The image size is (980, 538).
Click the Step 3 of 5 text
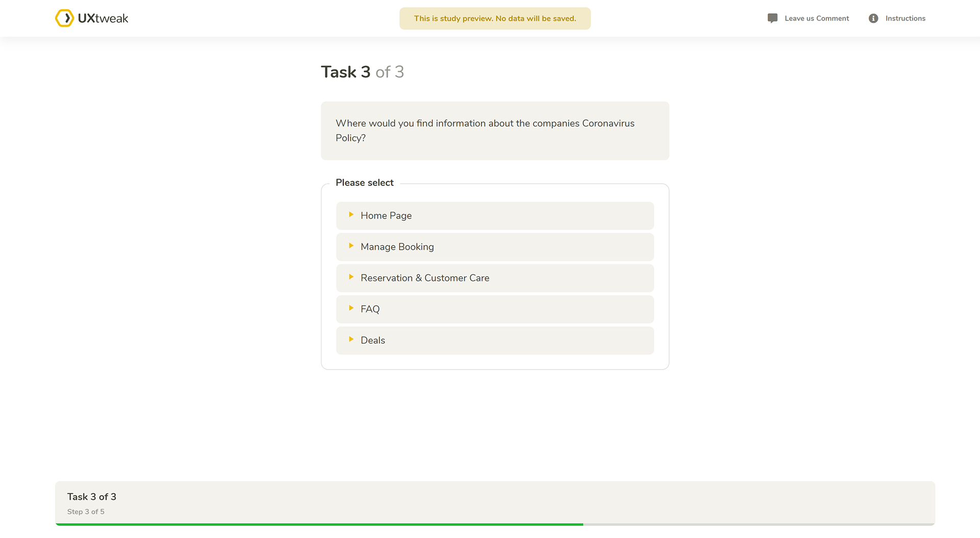pyautogui.click(x=86, y=511)
